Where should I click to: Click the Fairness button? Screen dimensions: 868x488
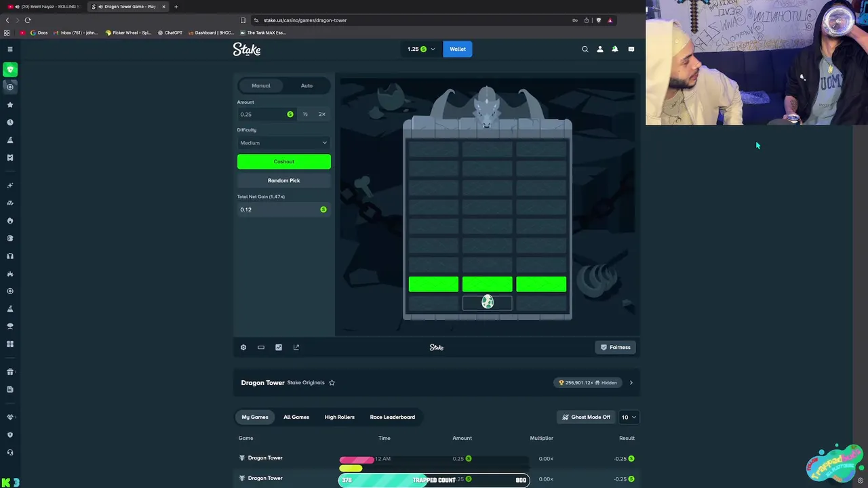pos(616,348)
